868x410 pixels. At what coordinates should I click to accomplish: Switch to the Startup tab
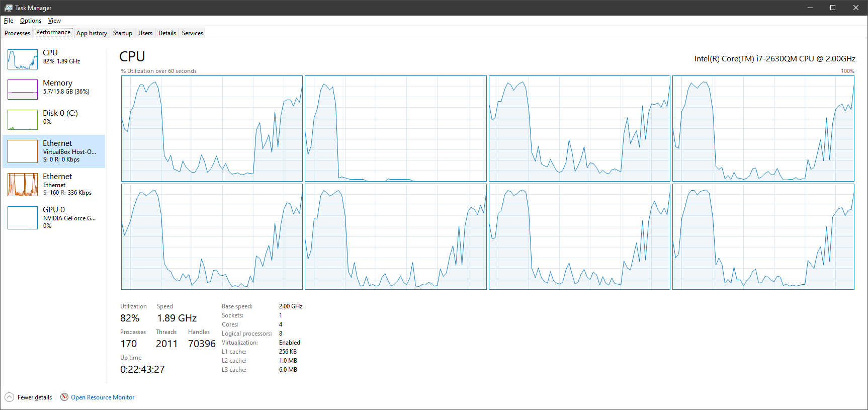pyautogui.click(x=123, y=33)
